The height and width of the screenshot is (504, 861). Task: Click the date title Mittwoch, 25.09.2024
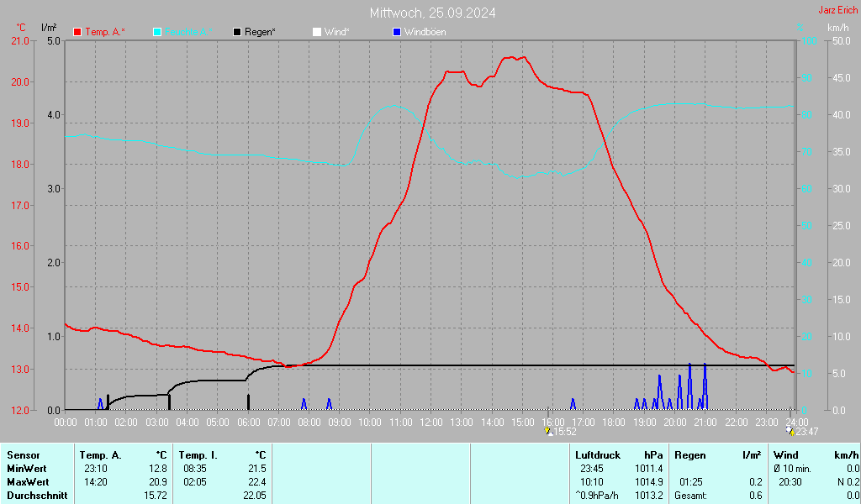click(432, 13)
